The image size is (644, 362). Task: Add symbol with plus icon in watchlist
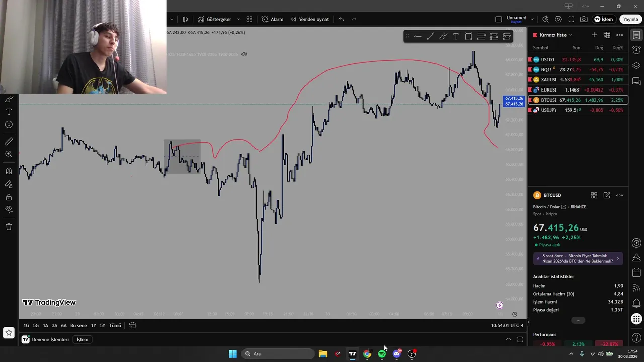(x=594, y=35)
